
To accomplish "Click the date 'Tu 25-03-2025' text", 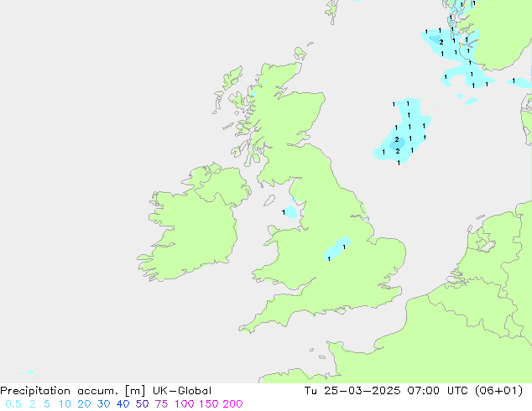I will [x=352, y=391].
